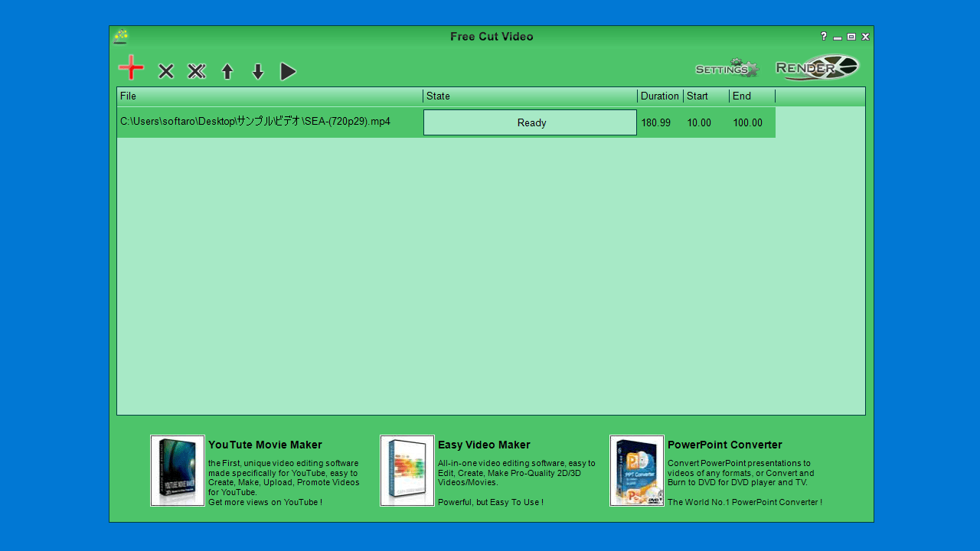Screen dimensions: 980x551
Task: Play selected video with play icon
Action: [289, 72]
